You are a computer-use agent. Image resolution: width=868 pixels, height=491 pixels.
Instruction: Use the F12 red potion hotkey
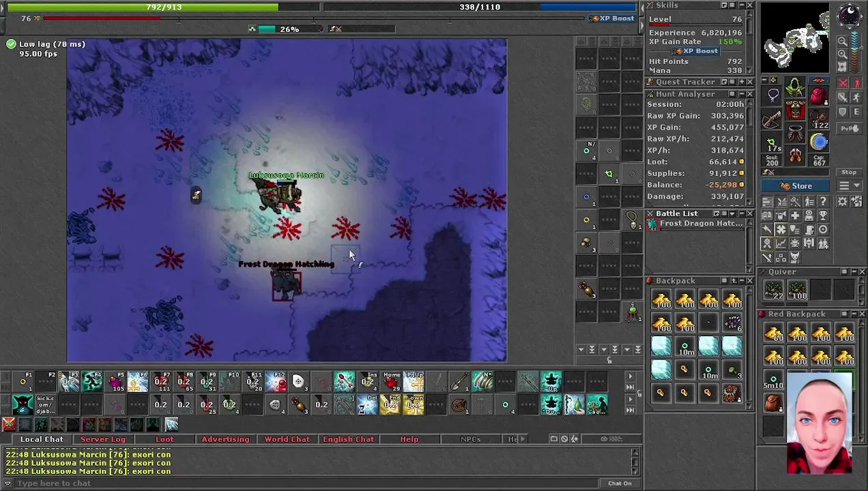[275, 381]
